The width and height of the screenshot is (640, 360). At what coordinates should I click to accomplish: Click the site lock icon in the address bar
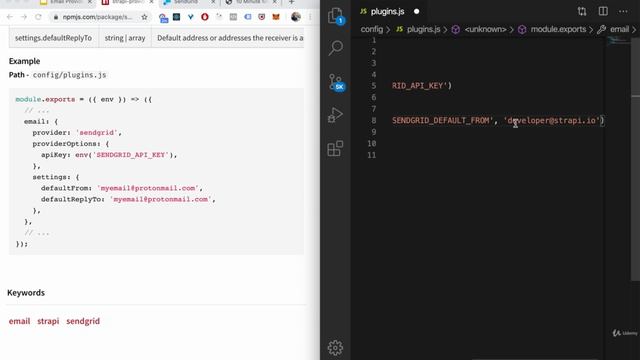(56, 17)
